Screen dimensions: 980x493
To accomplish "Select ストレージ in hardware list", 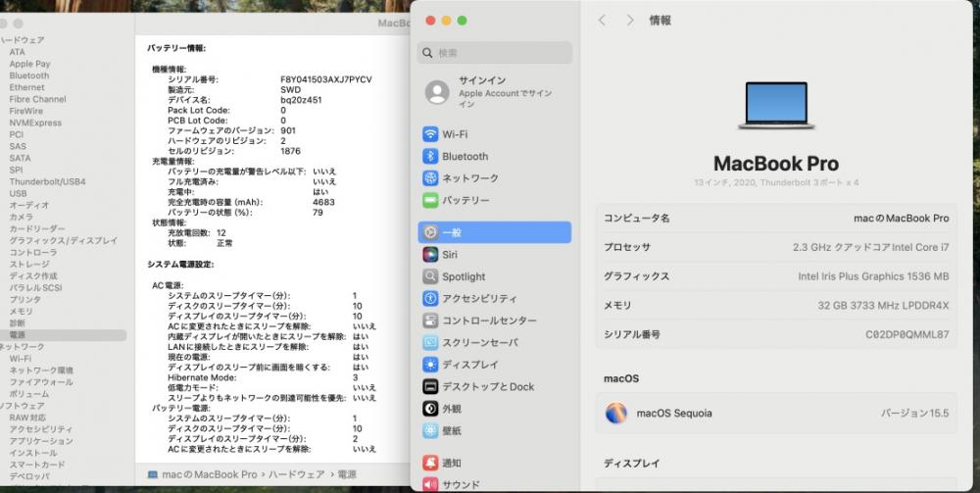I will 28,265.
